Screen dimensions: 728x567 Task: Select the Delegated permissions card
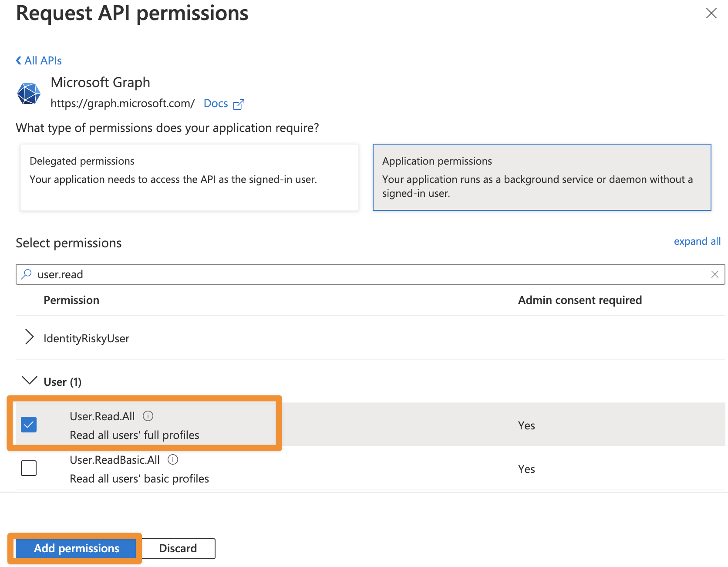click(189, 177)
